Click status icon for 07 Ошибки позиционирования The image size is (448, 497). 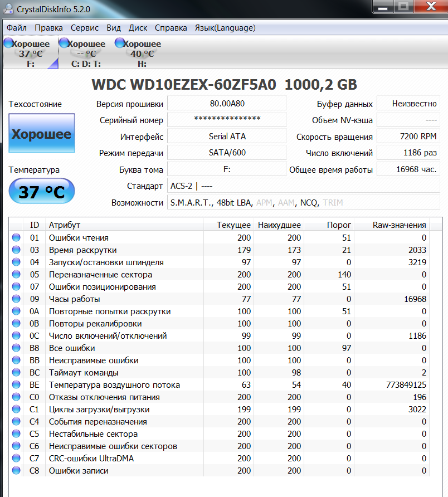16,286
